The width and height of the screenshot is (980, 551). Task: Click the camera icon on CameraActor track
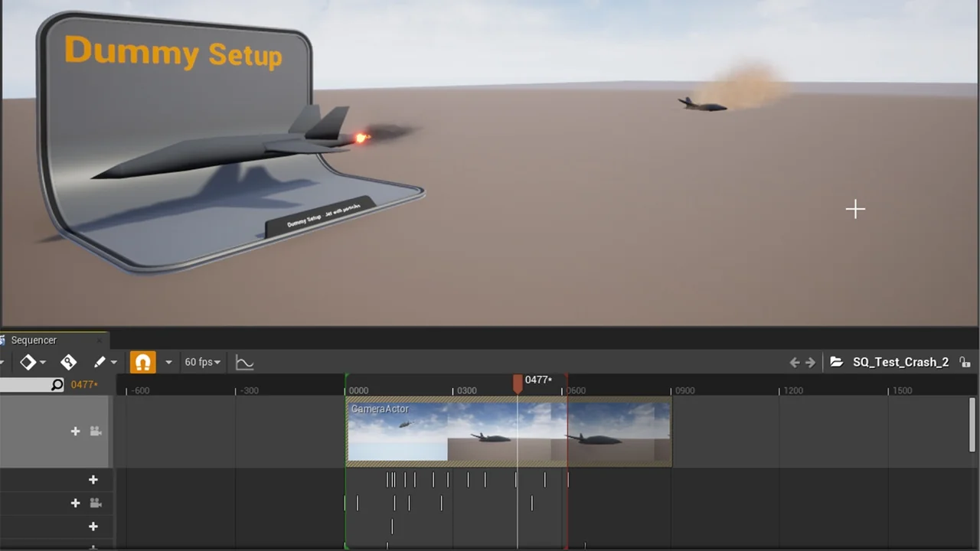(x=96, y=432)
